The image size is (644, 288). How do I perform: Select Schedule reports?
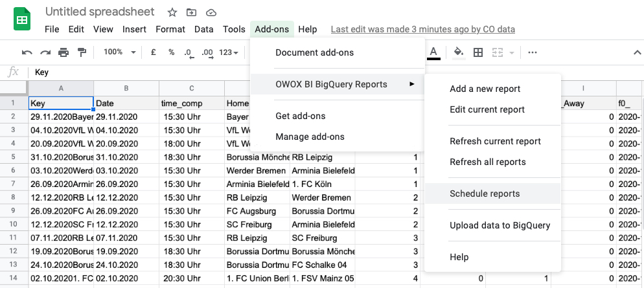492,194
